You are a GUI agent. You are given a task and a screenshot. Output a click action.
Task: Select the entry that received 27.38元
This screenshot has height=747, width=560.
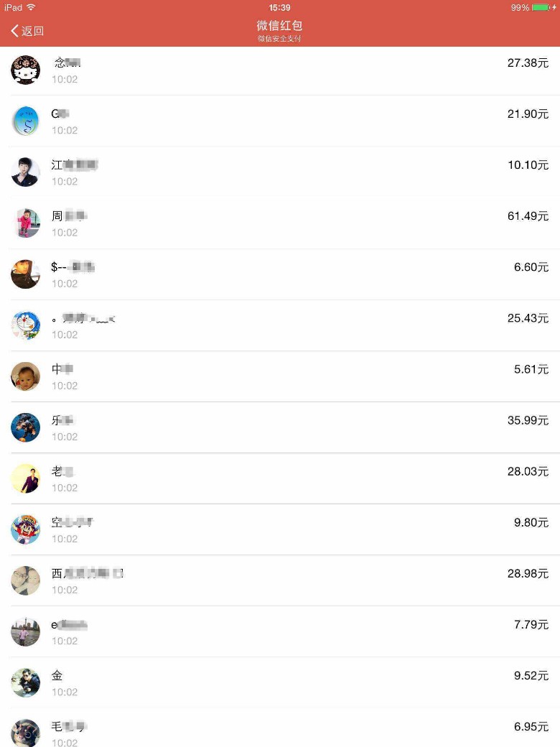tap(280, 70)
